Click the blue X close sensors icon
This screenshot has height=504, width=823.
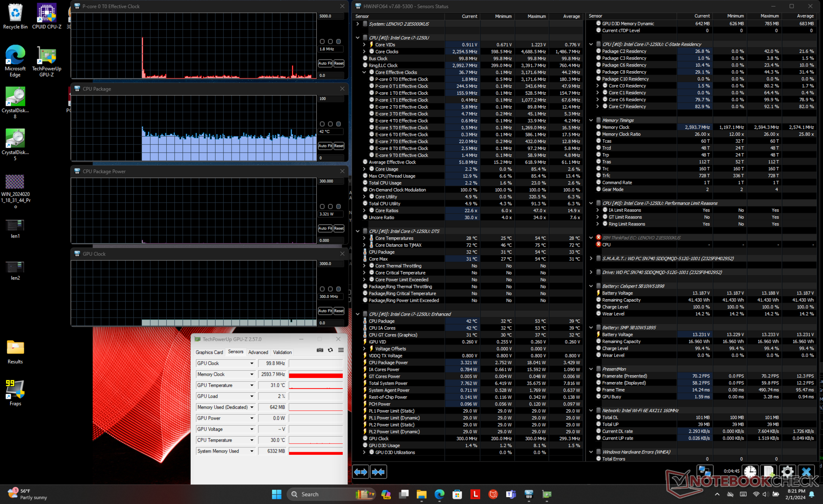click(806, 471)
